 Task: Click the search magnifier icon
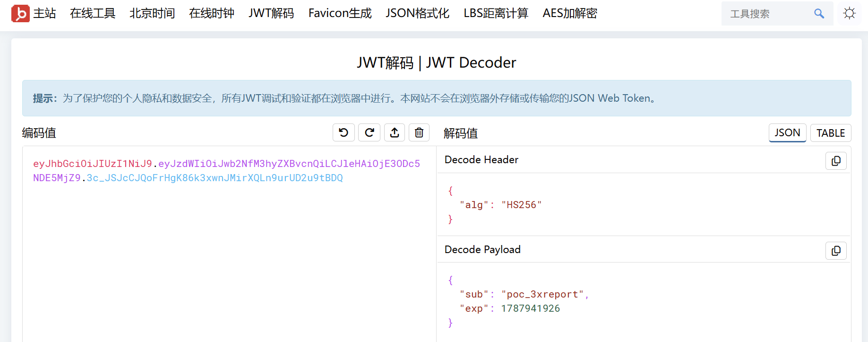point(819,14)
